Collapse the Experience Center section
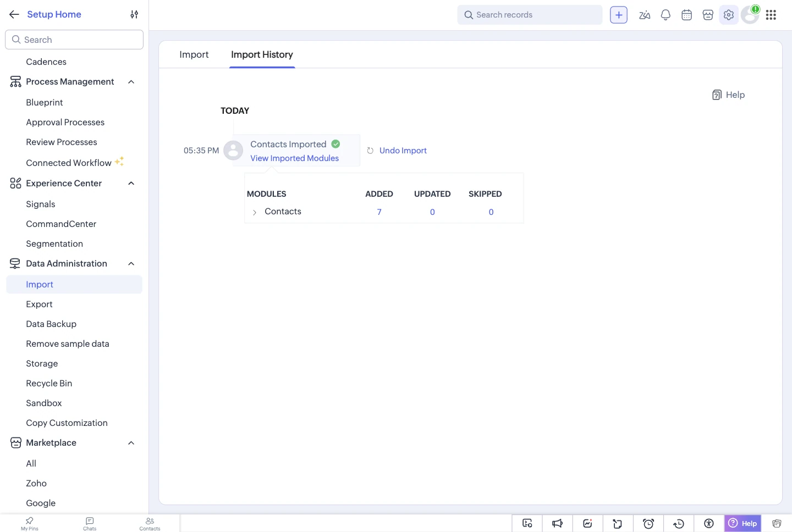The height and width of the screenshot is (532, 792). [131, 184]
